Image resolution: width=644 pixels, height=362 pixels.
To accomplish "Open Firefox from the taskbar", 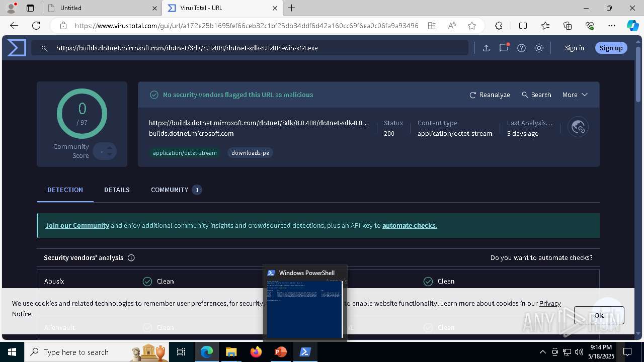I will (256, 352).
